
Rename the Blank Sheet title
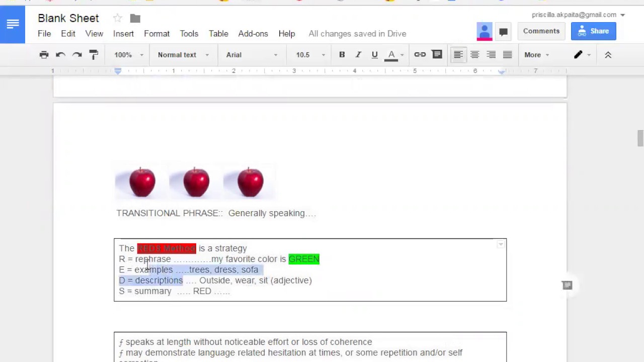68,18
